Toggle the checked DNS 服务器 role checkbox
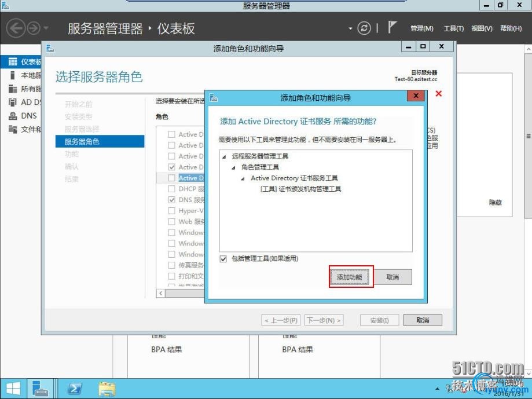The width and height of the screenshot is (532, 399). tap(172, 200)
